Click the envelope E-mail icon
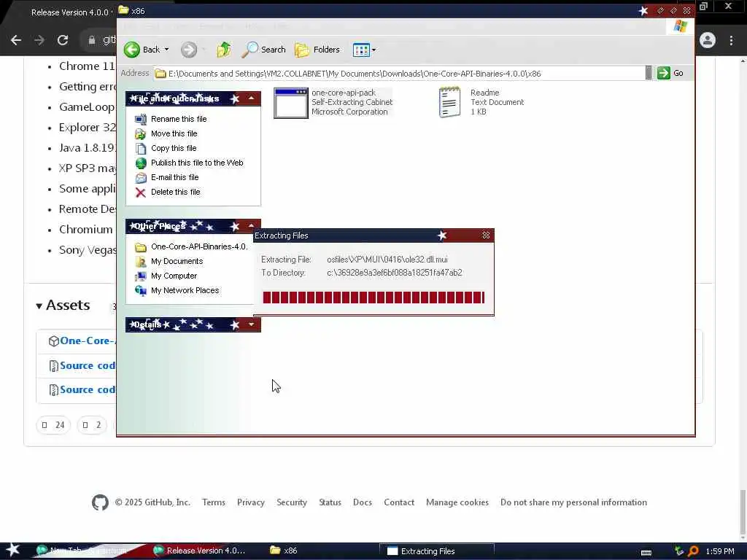 click(141, 178)
